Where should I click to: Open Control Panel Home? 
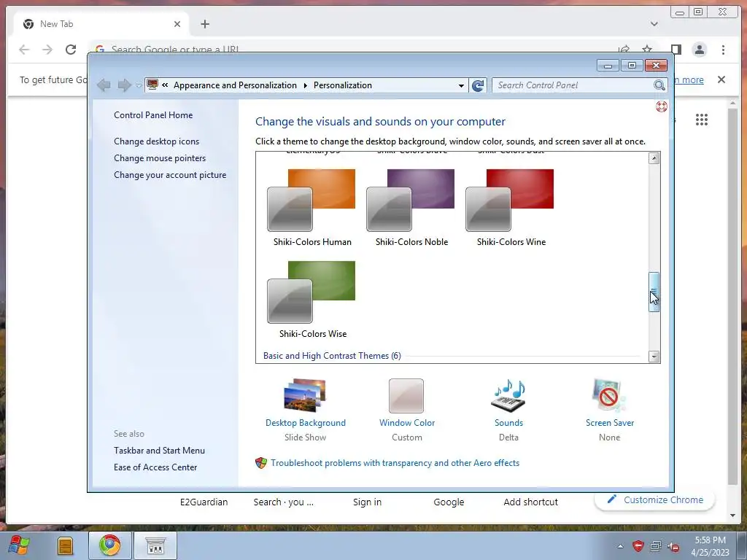tap(153, 114)
